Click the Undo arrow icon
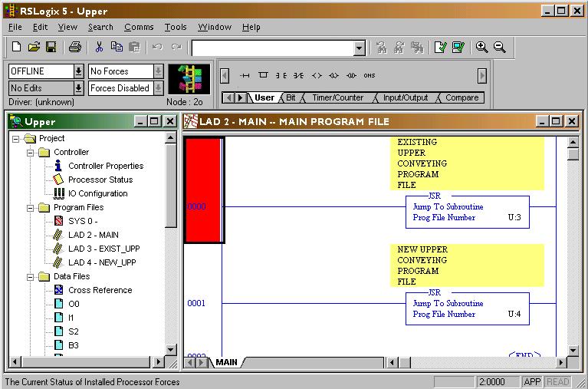This screenshot has width=588, height=389. click(157, 47)
